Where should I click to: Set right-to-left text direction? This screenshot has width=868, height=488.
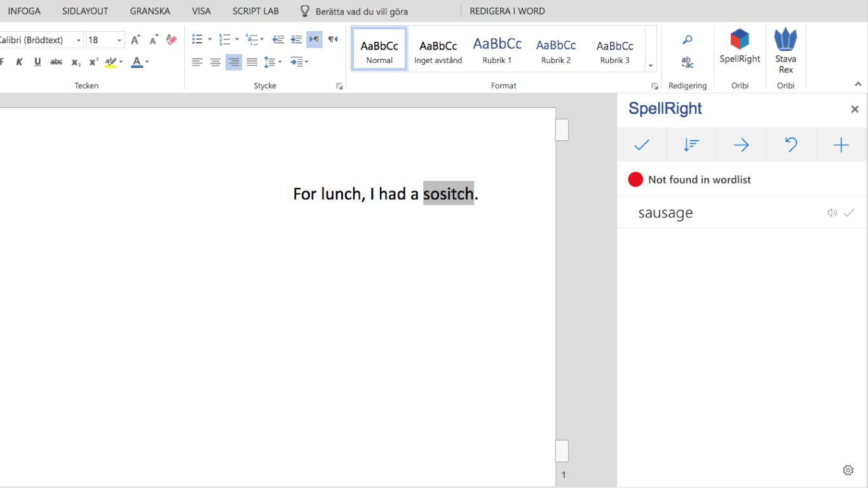click(333, 39)
